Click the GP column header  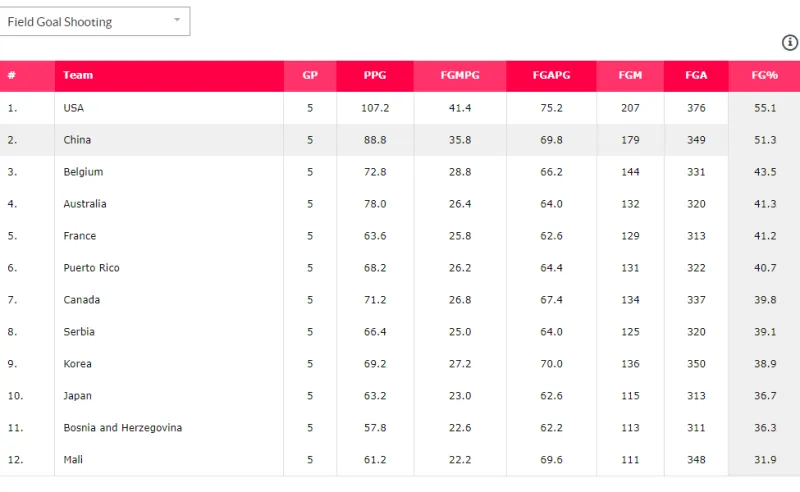pos(310,76)
